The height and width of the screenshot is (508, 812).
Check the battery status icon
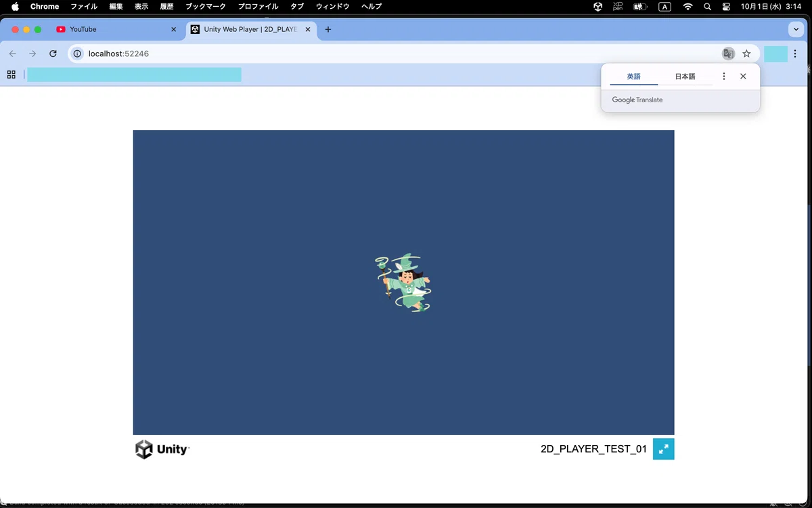640,6
